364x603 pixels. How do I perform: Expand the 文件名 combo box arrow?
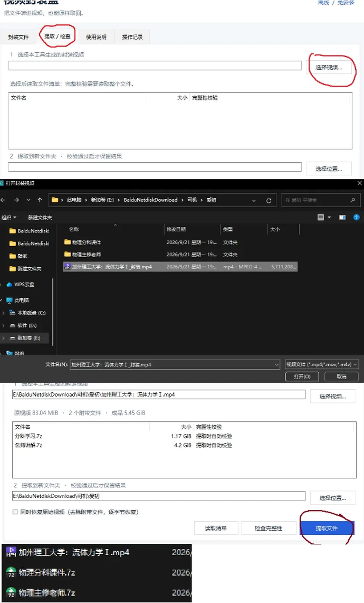(277, 365)
